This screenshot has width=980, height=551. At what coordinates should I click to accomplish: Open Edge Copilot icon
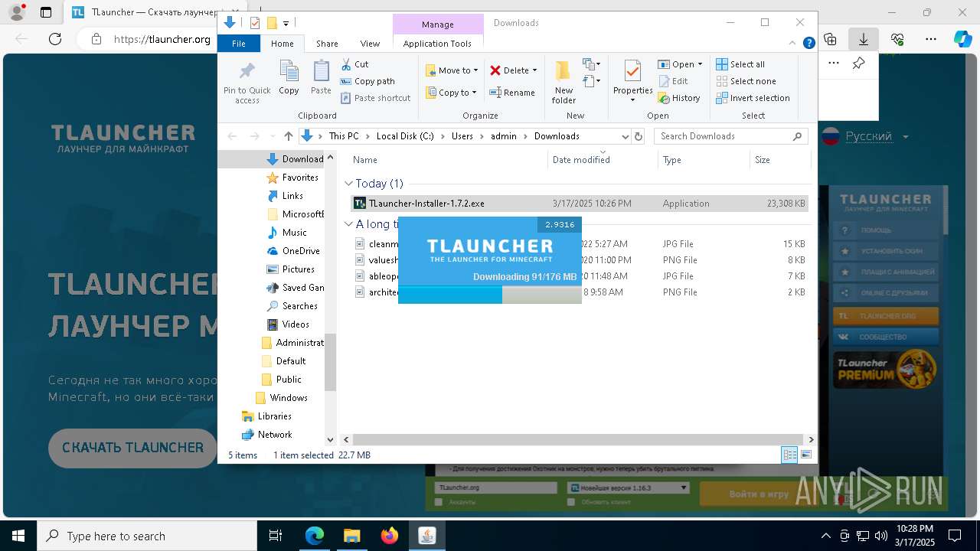tap(962, 38)
